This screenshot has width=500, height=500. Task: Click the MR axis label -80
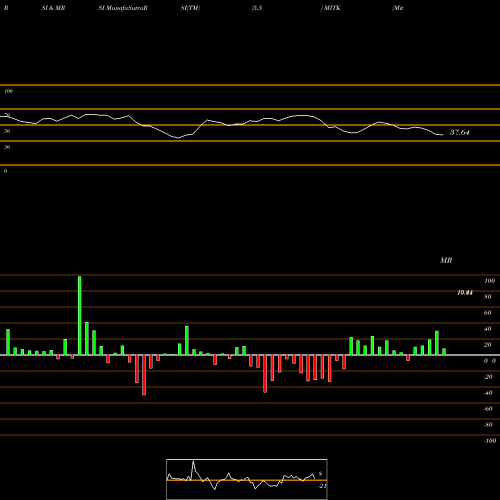tap(488, 425)
